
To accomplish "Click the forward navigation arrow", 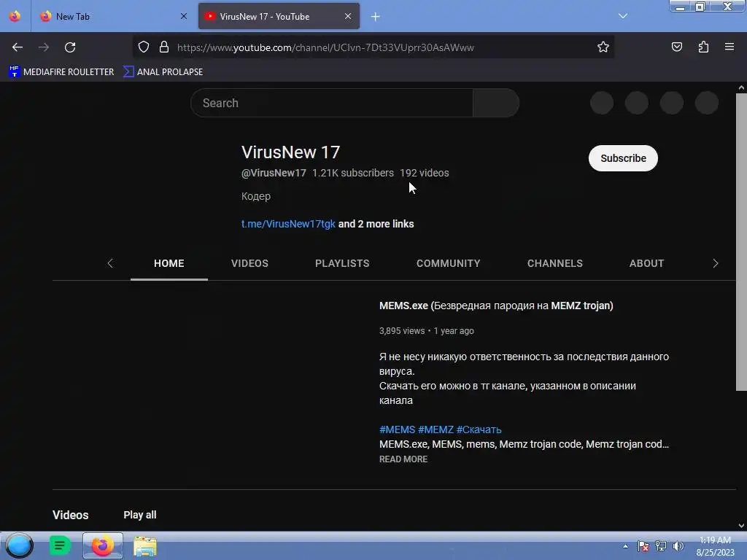I will pyautogui.click(x=44, y=47).
